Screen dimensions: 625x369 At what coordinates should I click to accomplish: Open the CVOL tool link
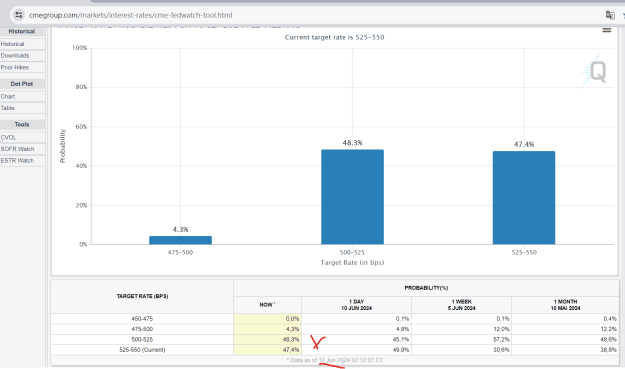(8, 137)
